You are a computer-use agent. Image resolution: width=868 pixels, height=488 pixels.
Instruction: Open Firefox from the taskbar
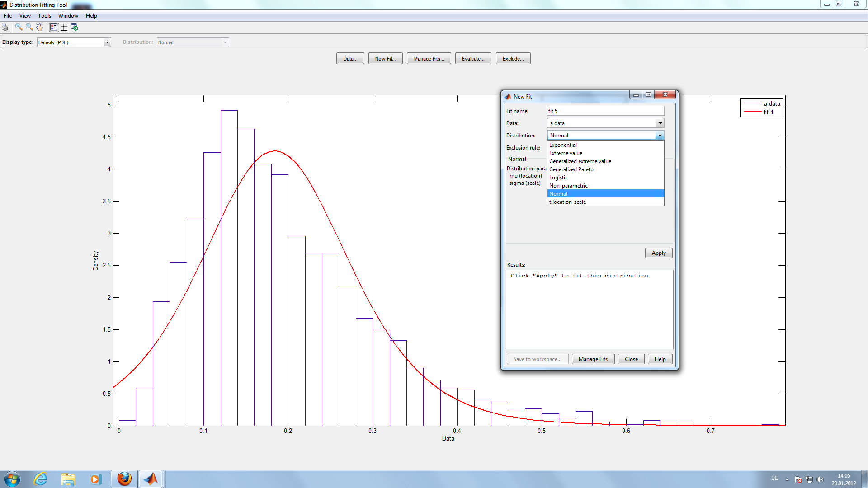(x=124, y=479)
